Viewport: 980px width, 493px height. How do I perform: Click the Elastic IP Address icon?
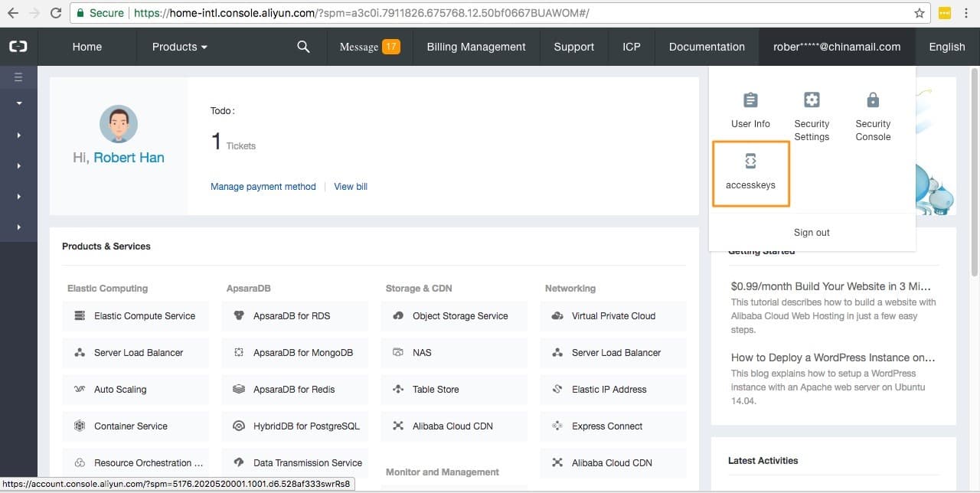click(x=557, y=389)
